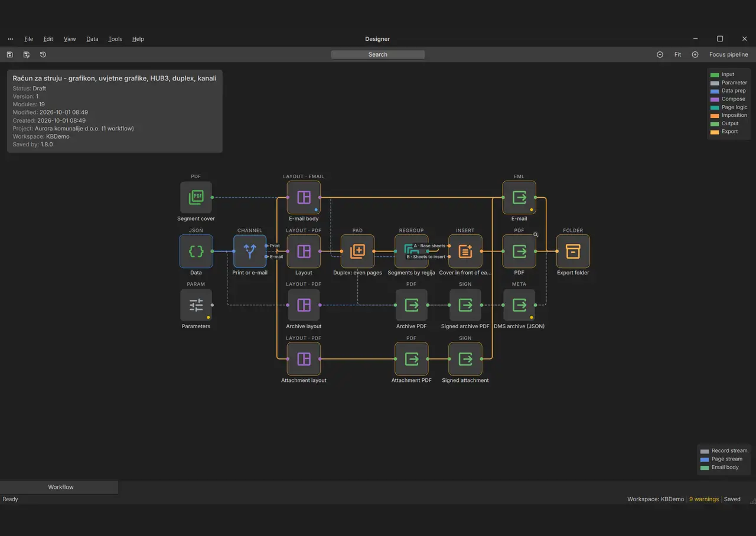This screenshot has height=536, width=756.
Task: Select the Print or e-mail channel node
Action: click(250, 251)
